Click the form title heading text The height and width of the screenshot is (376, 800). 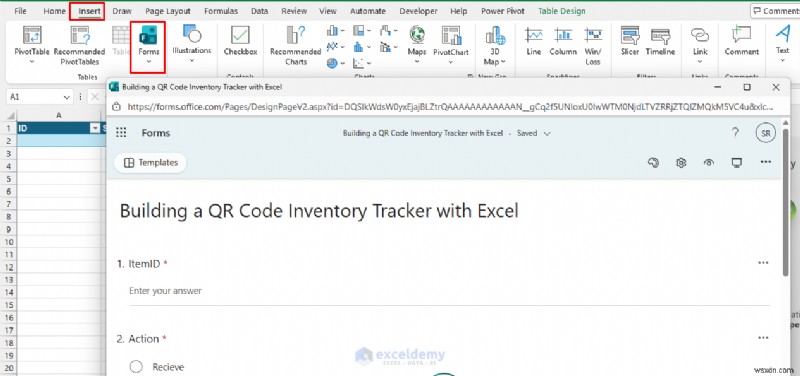319,211
